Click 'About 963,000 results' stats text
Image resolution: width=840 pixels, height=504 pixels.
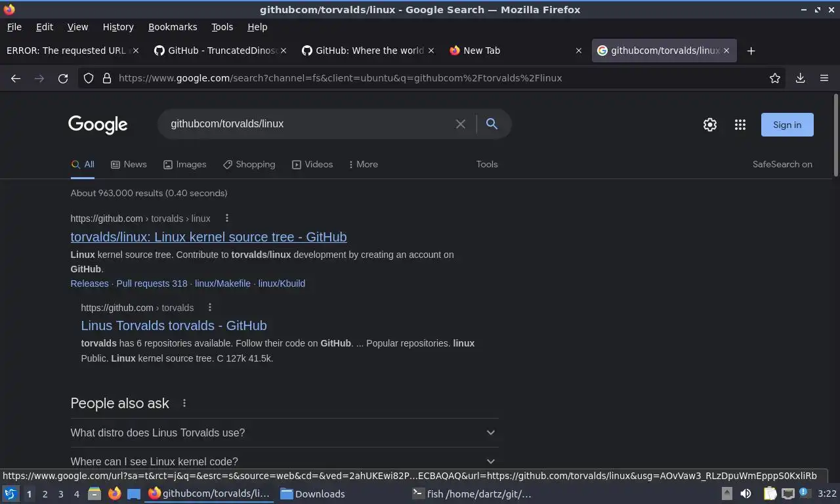point(149,193)
